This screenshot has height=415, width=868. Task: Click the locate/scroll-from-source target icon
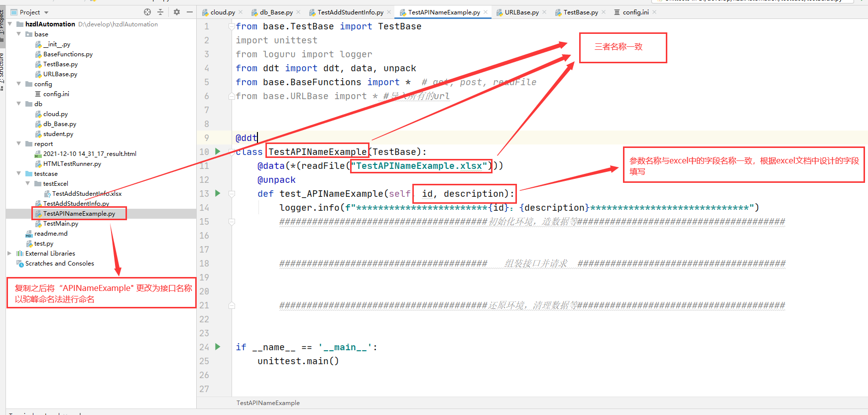tap(147, 12)
